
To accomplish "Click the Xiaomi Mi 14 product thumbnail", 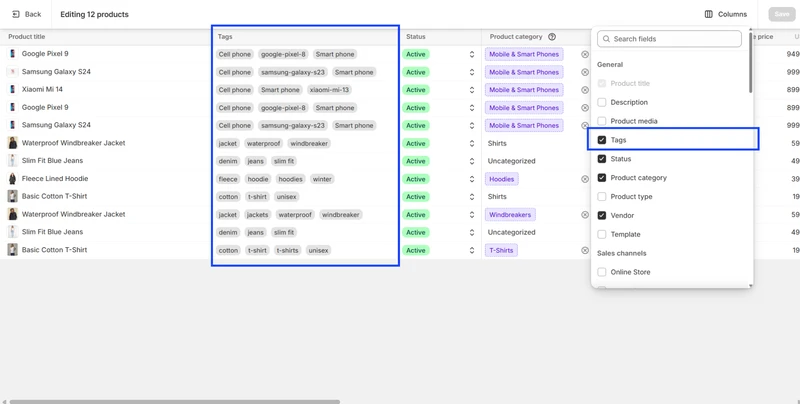I will (13, 89).
